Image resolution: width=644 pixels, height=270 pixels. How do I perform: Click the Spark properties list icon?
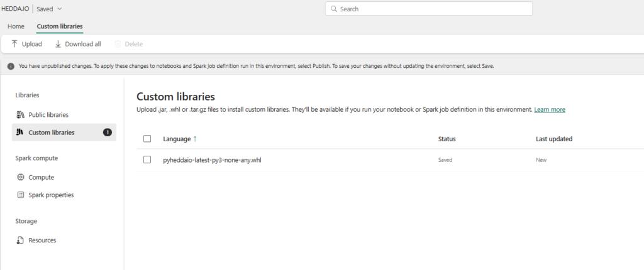[20, 195]
